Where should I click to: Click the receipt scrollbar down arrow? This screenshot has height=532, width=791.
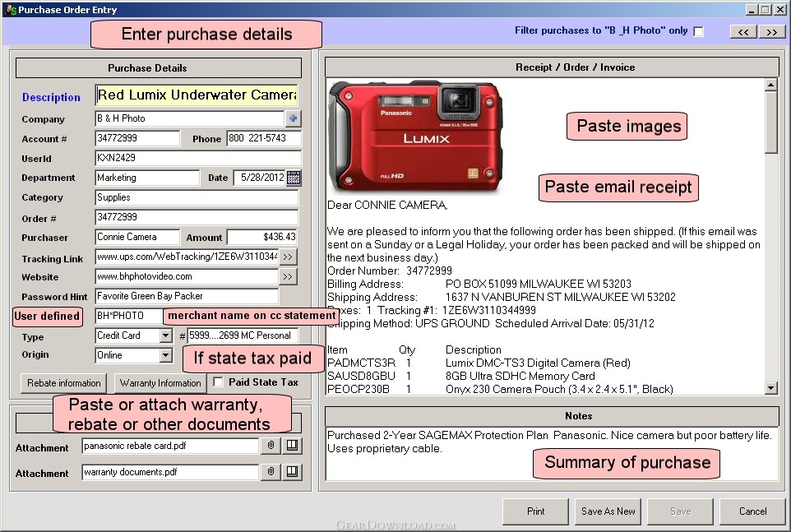click(x=770, y=388)
